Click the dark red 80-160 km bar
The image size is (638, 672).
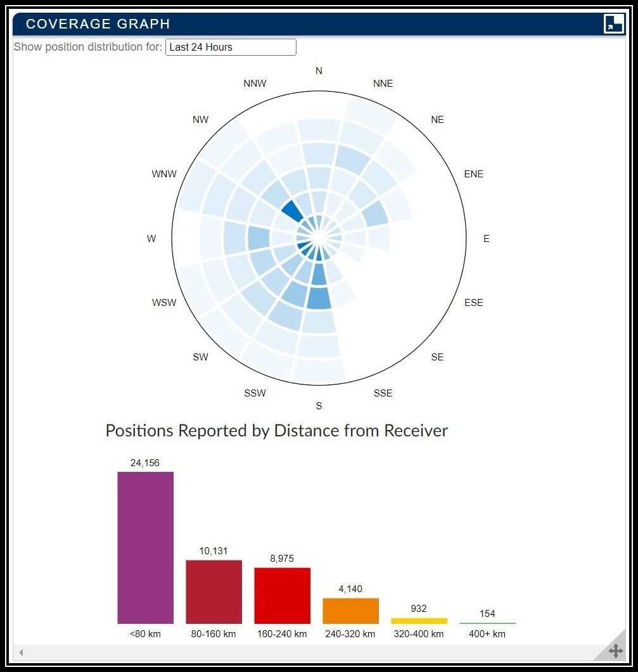214,592
